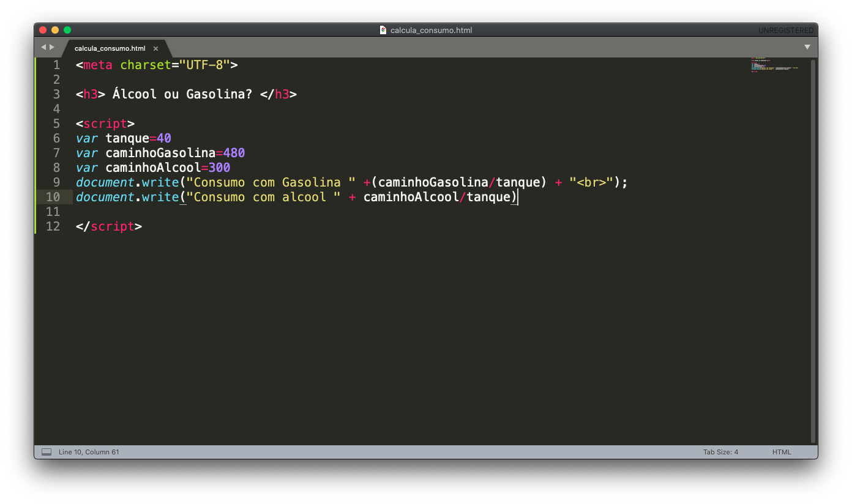Screen dimensions: 852x504
Task: Click line number 10 in the gutter
Action: pos(53,197)
